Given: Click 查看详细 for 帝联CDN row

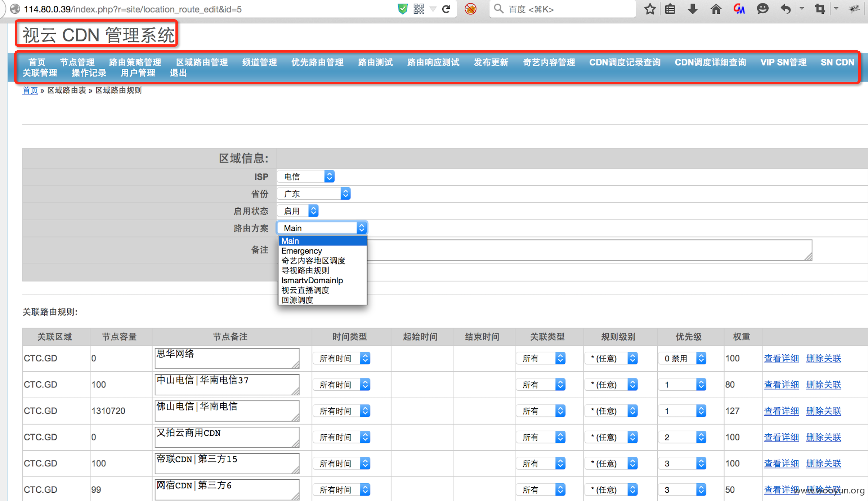Looking at the screenshot, I should pyautogui.click(x=781, y=464).
